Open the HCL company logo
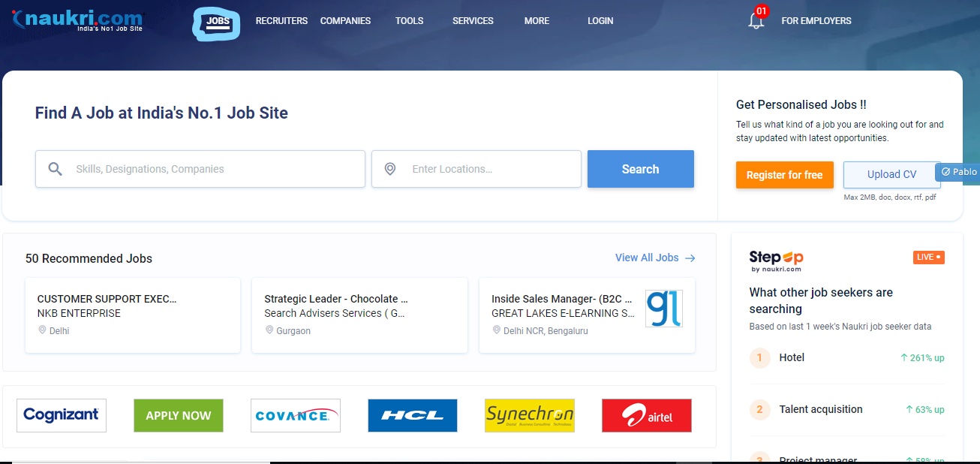Screen dimensions: 980x464 click(x=413, y=415)
